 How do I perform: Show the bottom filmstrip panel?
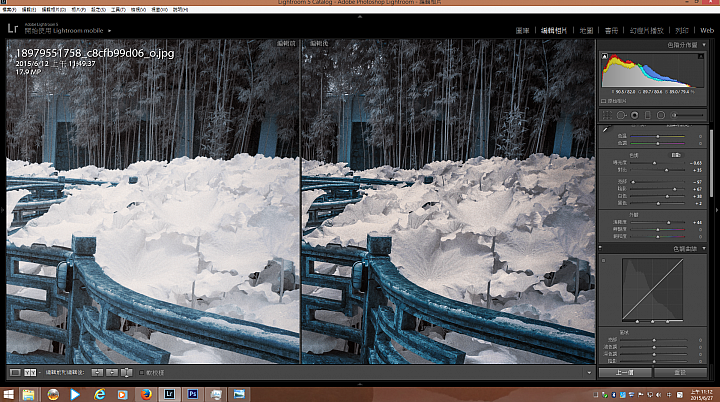tap(360, 384)
